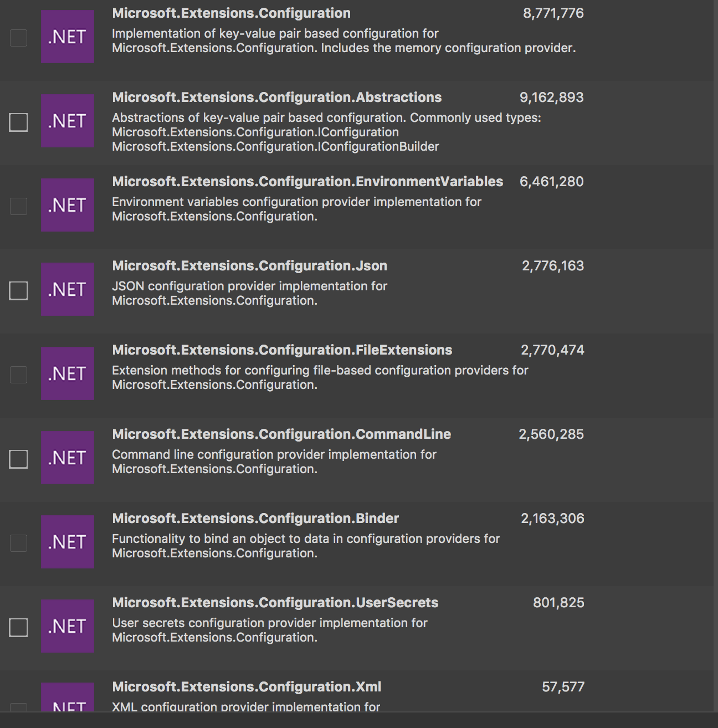Mark the Configuration.Binder checkbox

tap(18, 543)
